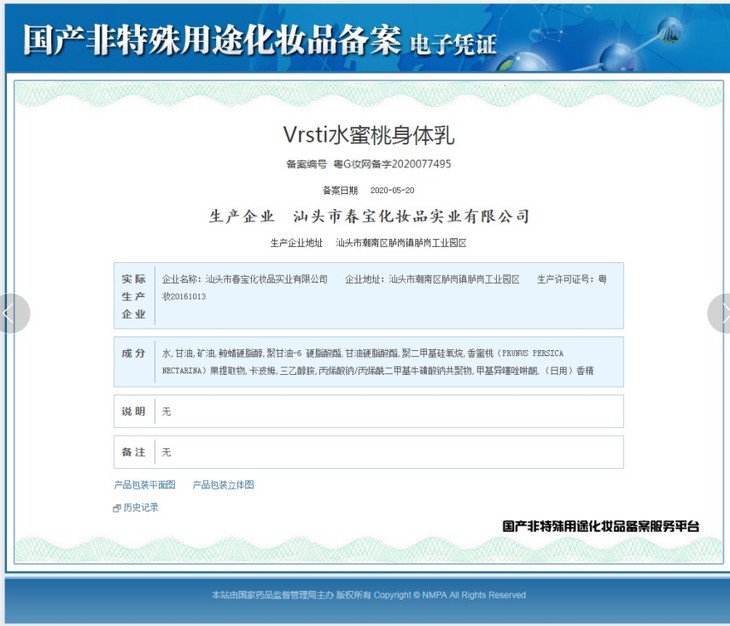The height and width of the screenshot is (626, 730).
Task: Select filing number 粤G妆网备字2020077495
Action: pos(392,164)
